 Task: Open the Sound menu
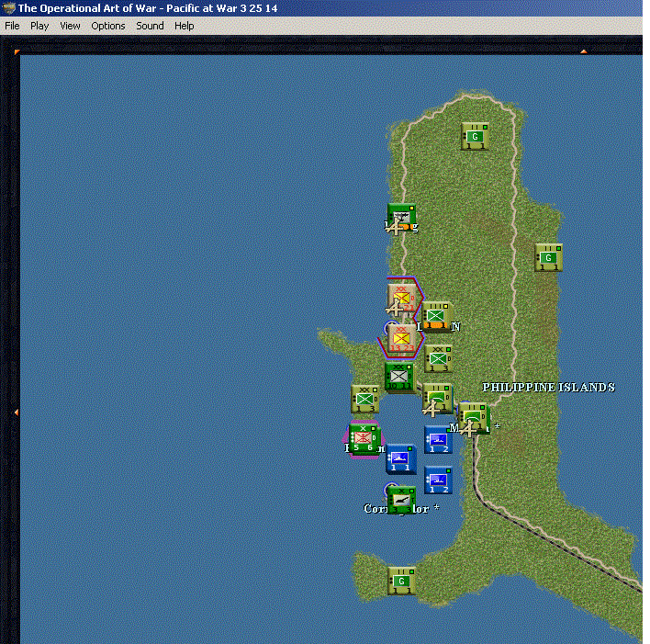tap(150, 26)
